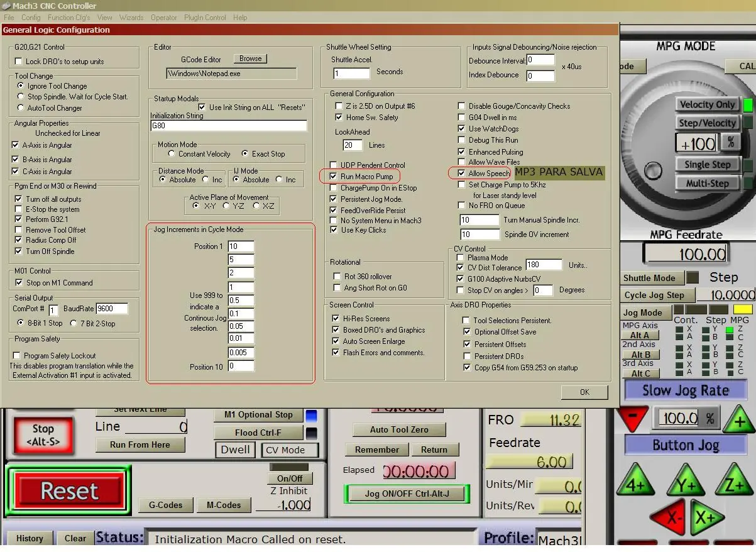Click the Single Step MPG button
Screen dimensions: 756x552
click(x=708, y=164)
